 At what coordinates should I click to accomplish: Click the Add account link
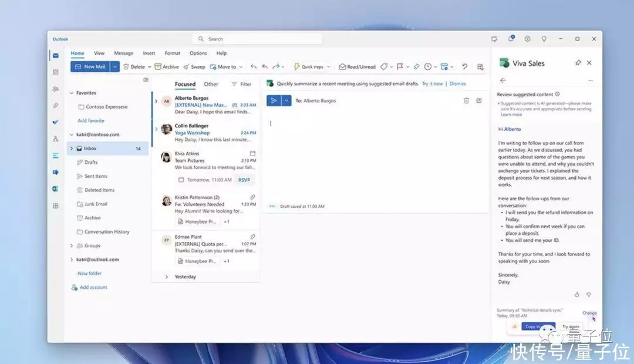pos(93,288)
